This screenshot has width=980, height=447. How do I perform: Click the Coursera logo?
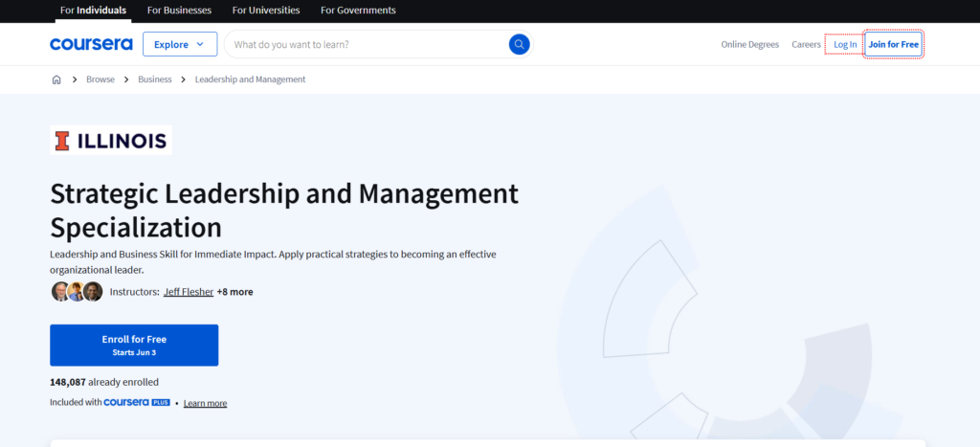(x=91, y=44)
